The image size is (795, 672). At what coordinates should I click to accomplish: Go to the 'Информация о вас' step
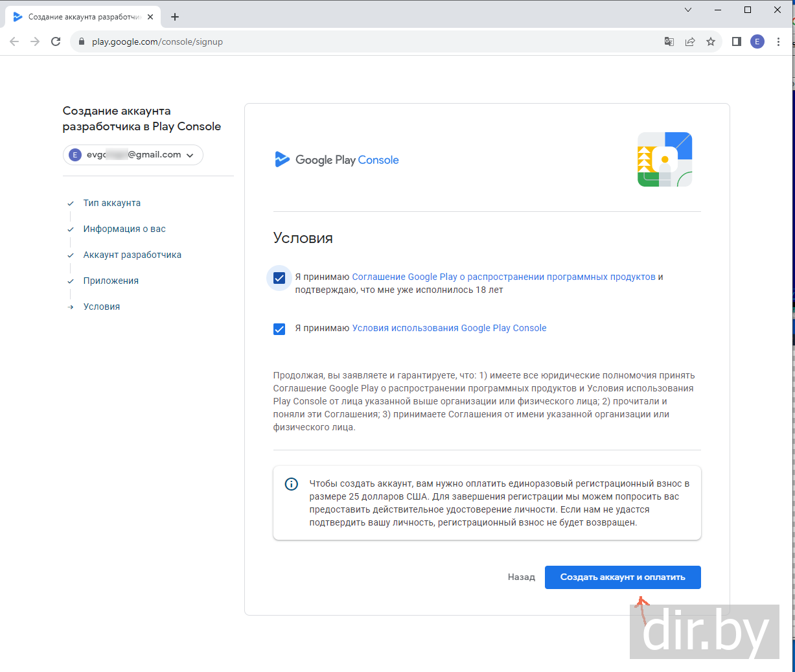124,229
